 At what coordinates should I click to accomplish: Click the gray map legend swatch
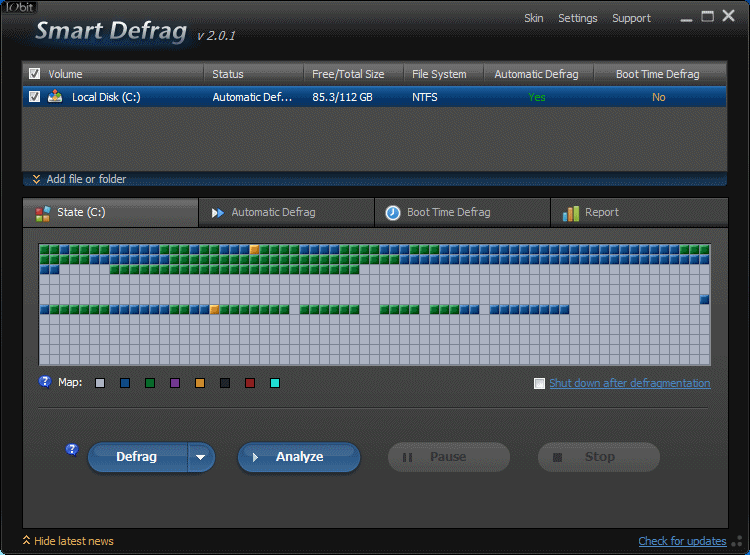point(99,383)
